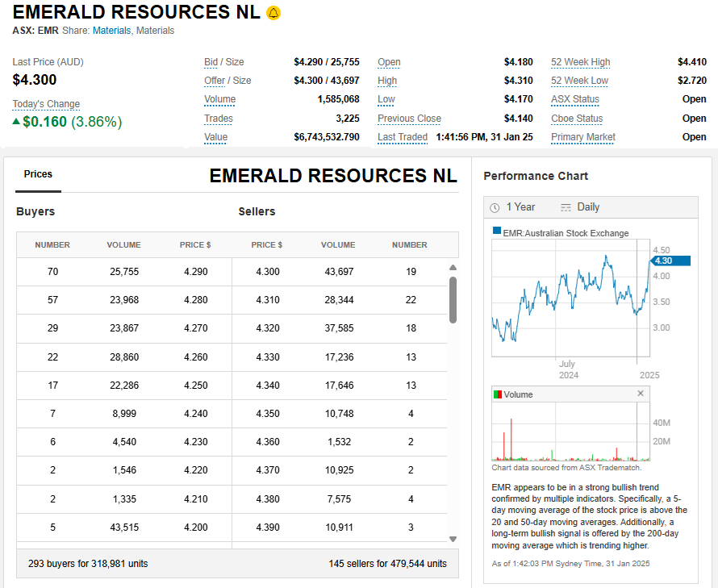
Task: Click the 4.30 price marker on chart
Action: click(670, 261)
